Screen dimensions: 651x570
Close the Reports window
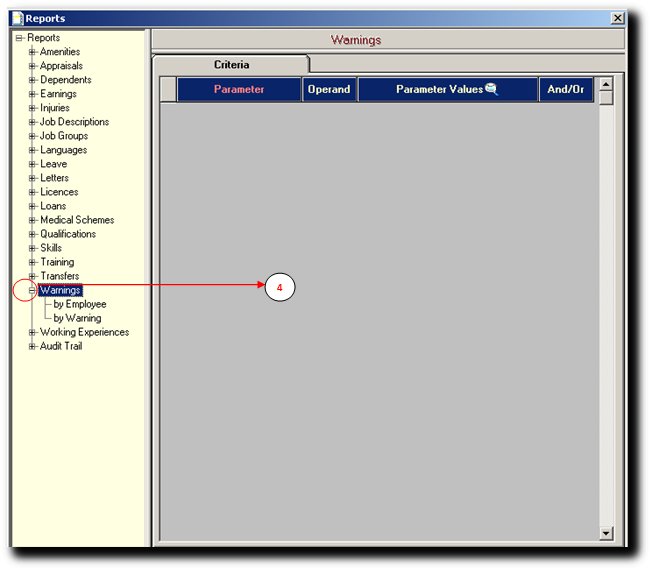(x=617, y=18)
